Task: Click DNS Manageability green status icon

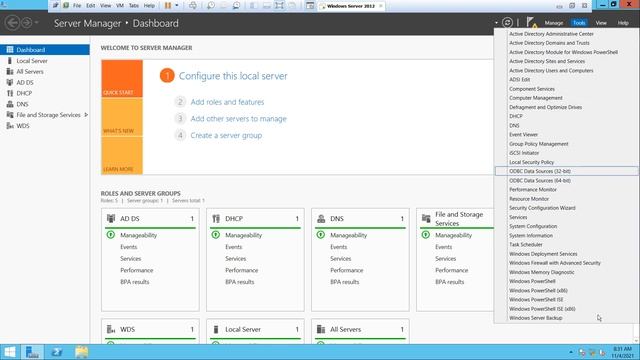Action: coord(321,235)
